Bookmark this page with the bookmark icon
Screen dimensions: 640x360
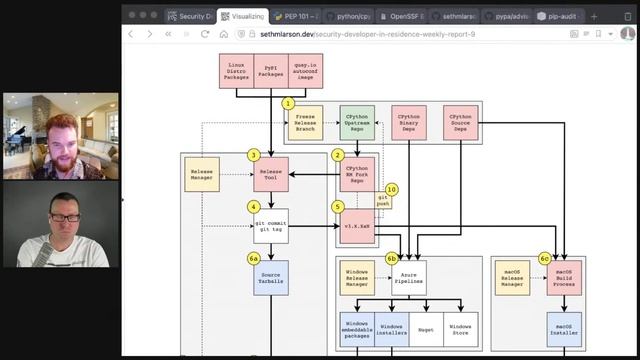(x=598, y=34)
